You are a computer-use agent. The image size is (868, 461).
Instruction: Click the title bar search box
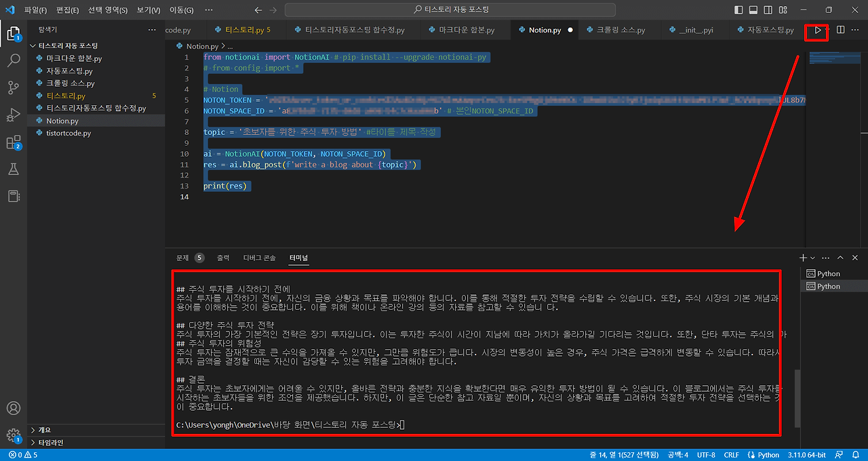pos(450,10)
